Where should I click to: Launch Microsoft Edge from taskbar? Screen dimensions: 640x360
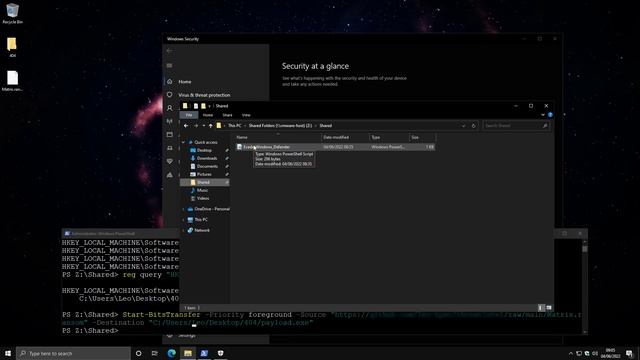coord(171,353)
